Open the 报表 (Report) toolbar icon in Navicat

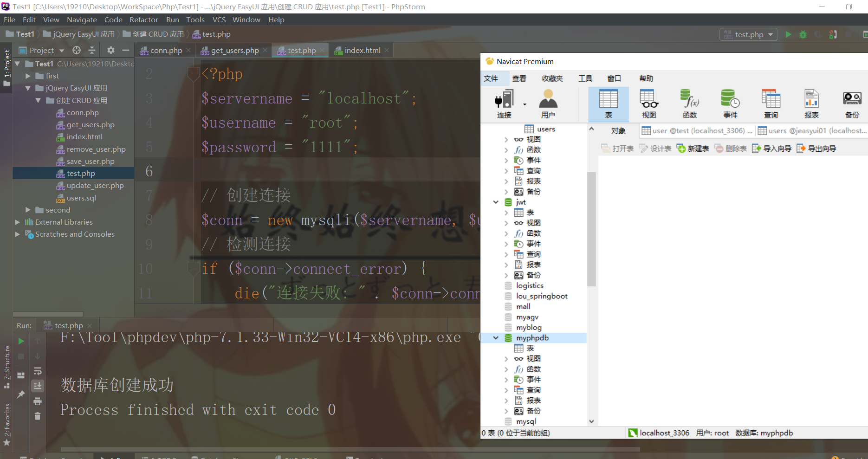pyautogui.click(x=811, y=104)
